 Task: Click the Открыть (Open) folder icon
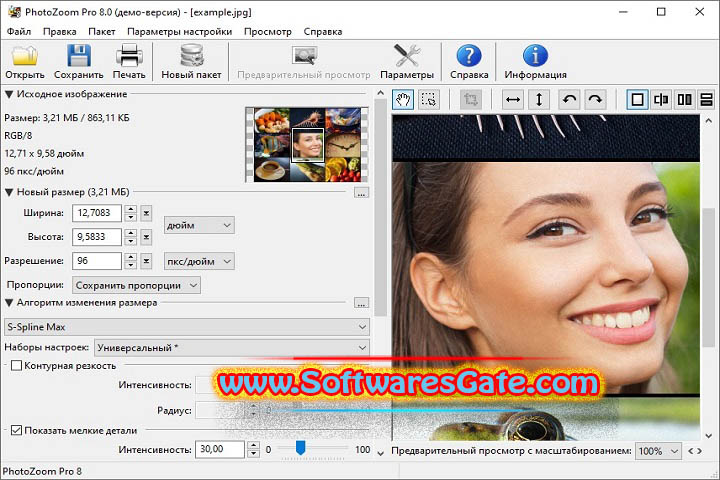pos(25,56)
